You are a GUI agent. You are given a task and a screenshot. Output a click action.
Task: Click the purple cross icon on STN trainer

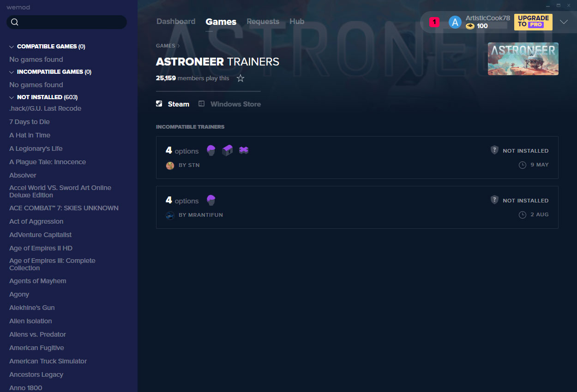(x=244, y=150)
